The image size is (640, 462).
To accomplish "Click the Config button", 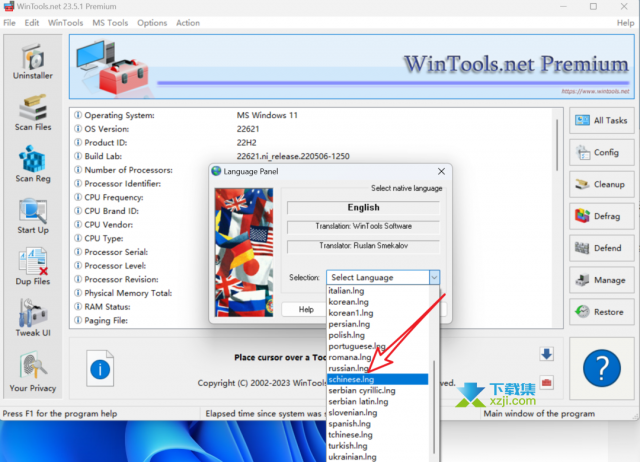I will 602,152.
